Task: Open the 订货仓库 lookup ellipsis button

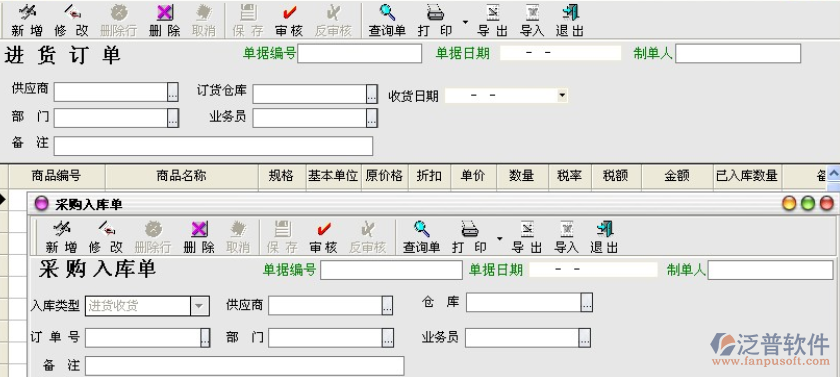Action: (372, 94)
